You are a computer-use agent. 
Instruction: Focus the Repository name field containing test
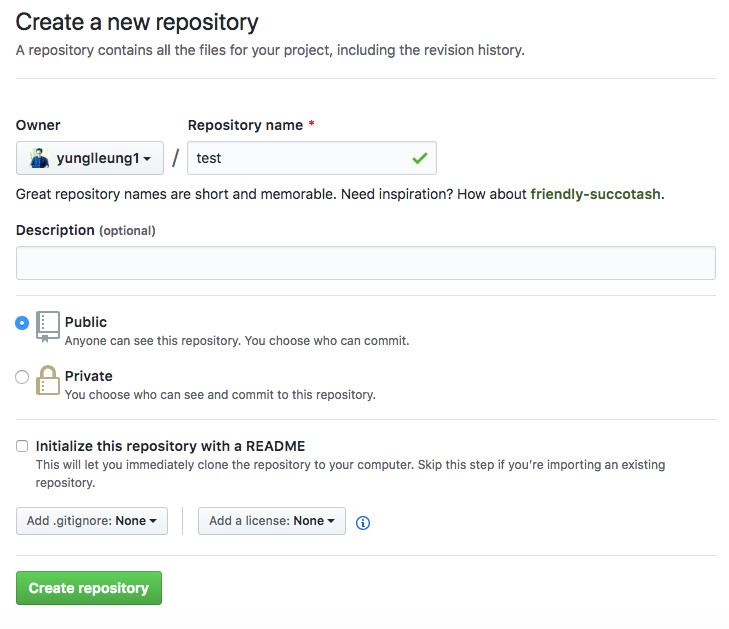(x=300, y=158)
